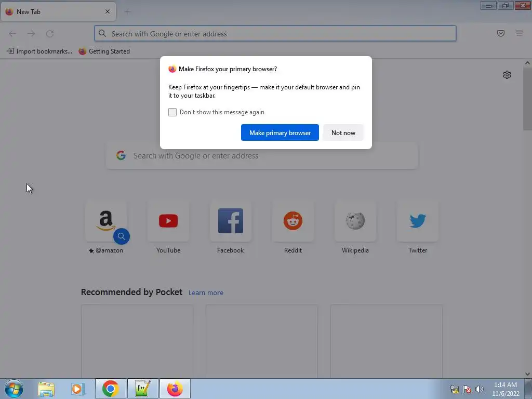Reload the current page

tap(50, 34)
